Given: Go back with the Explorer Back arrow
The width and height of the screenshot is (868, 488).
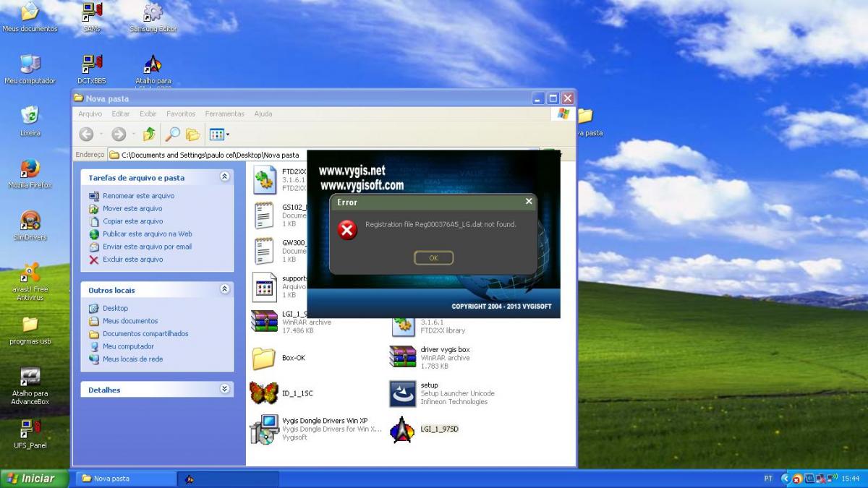Looking at the screenshot, I should (86, 134).
